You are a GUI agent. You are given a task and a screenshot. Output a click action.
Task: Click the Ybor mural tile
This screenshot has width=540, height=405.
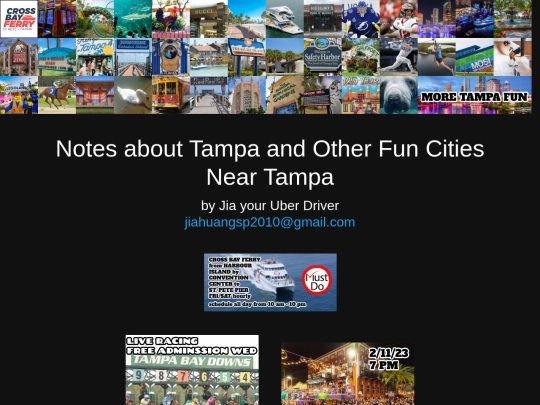(x=361, y=95)
